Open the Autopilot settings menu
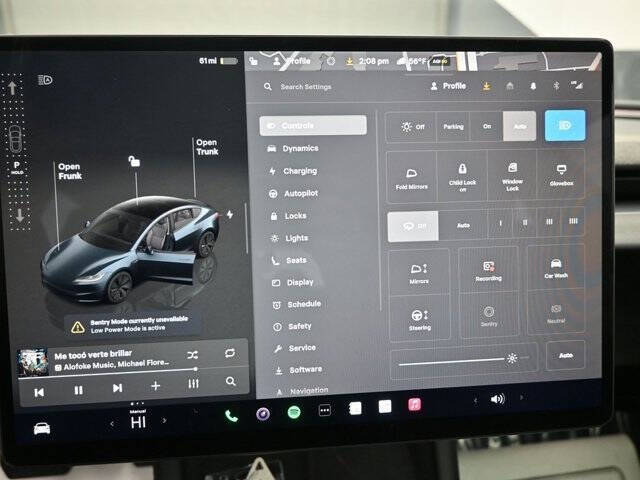Screen dimensions: 640x480 pyautogui.click(x=293, y=193)
